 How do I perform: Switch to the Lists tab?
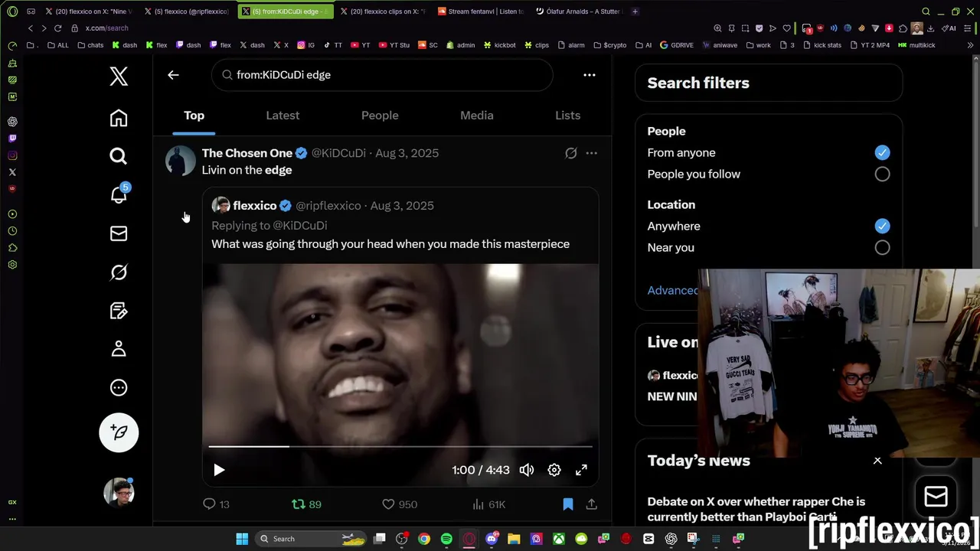567,116
